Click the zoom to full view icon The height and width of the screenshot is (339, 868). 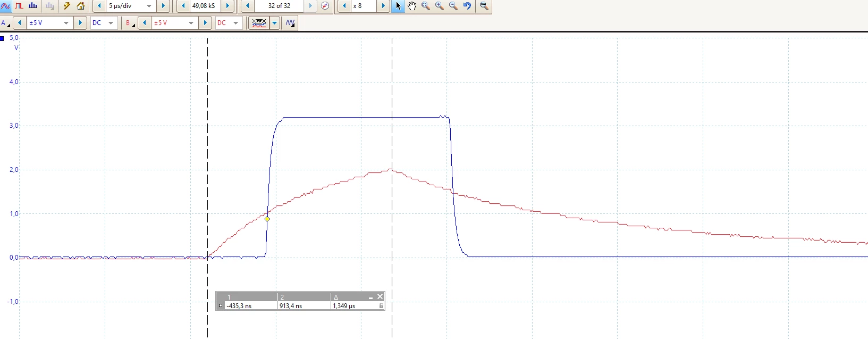coord(484,6)
